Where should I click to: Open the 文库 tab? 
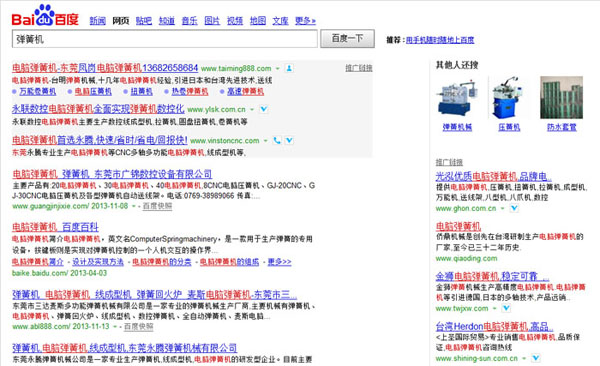pyautogui.click(x=280, y=21)
